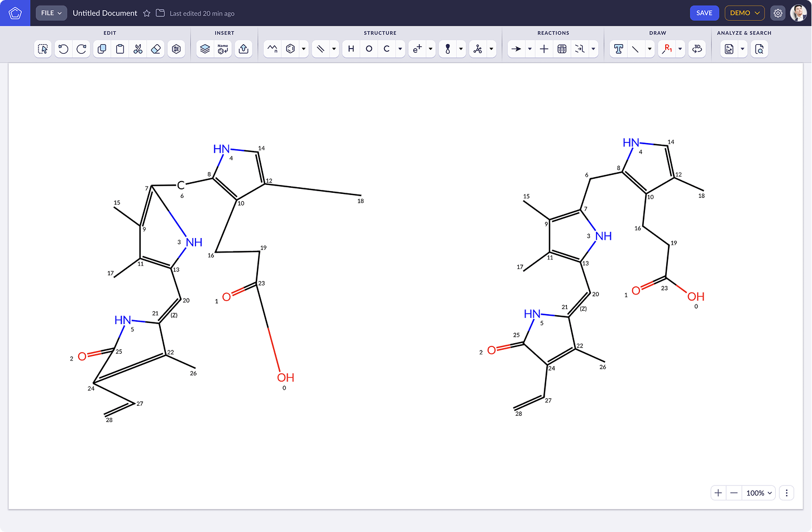Cut the structure with scissors tool
The image size is (812, 532).
(x=138, y=49)
